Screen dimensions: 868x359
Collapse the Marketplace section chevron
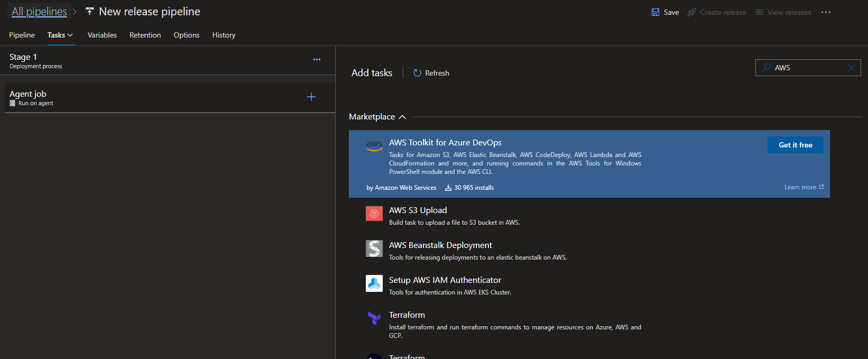402,117
